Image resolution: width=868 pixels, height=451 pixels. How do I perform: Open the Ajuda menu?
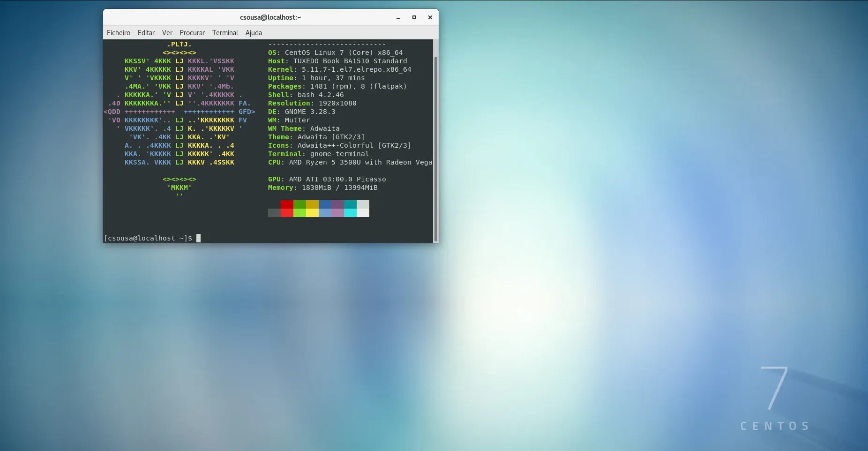254,33
